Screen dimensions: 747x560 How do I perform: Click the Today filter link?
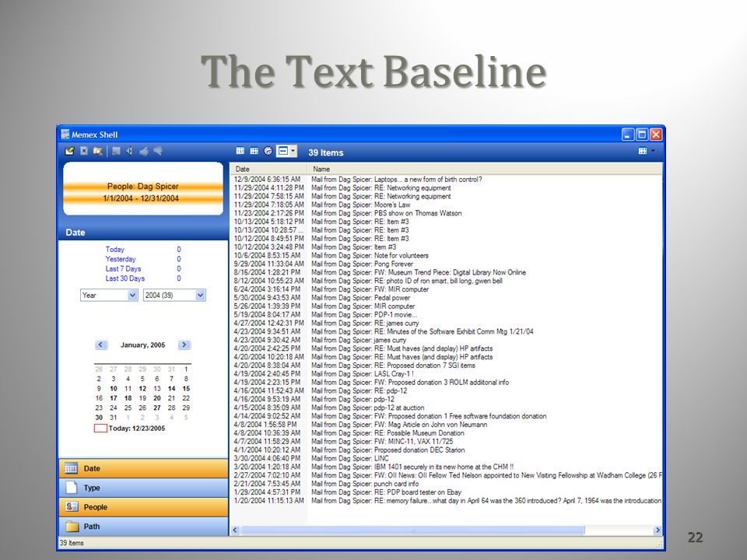coord(115,249)
